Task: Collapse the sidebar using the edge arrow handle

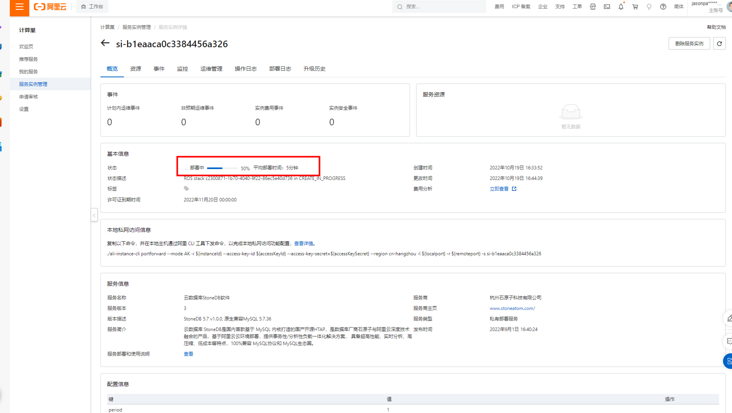Action: [x=94, y=215]
